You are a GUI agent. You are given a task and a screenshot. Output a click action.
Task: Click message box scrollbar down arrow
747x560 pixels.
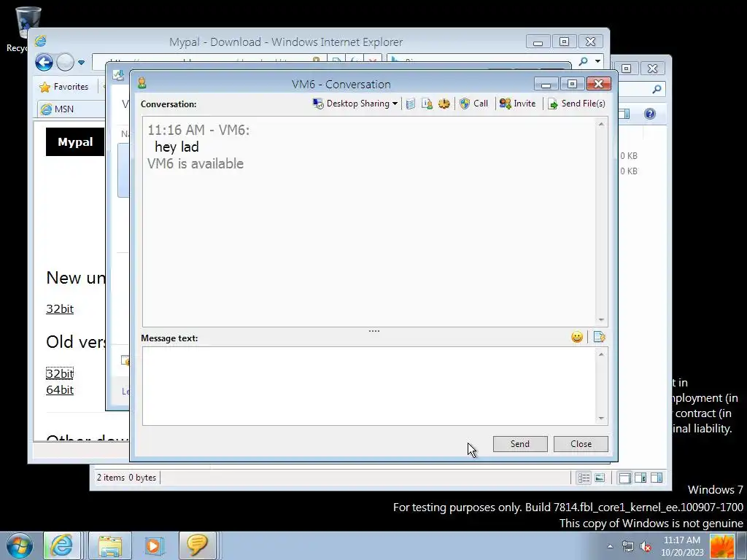[x=601, y=418]
